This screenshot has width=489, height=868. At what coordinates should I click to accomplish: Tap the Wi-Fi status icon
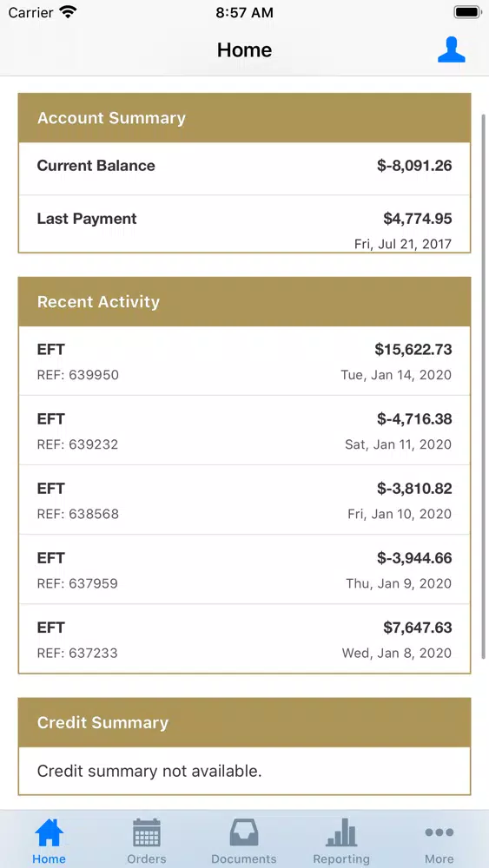point(68,12)
